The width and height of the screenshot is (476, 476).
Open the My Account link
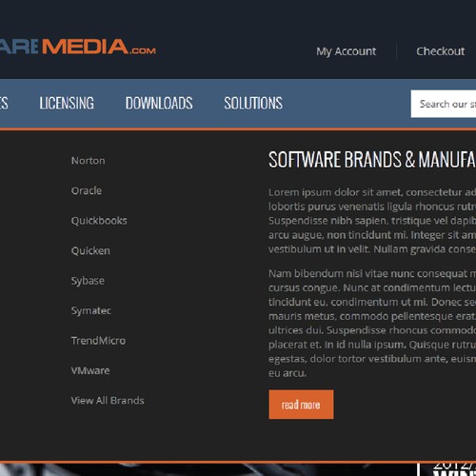(346, 51)
